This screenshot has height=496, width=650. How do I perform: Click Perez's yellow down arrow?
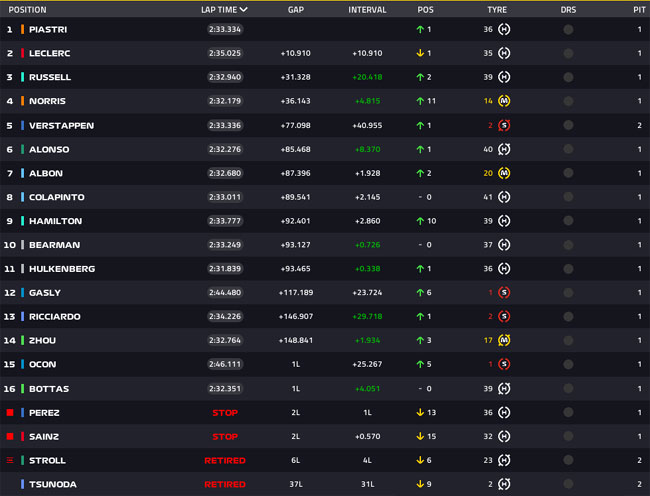(x=420, y=412)
